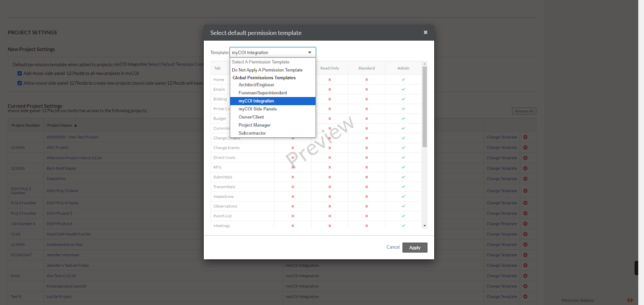The width and height of the screenshot is (644, 305).
Task: Open the DeeptiKim project link
Action: (56, 179)
